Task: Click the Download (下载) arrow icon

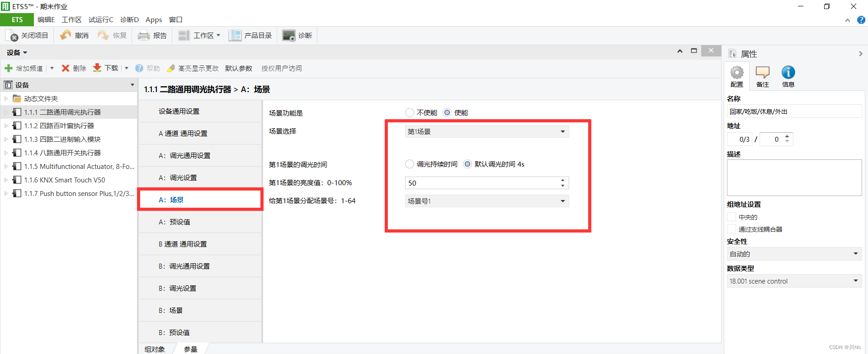Action: (x=97, y=68)
